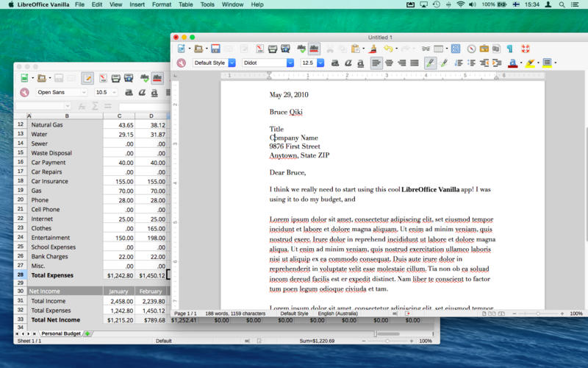
Task: Center align paragraph text in Writer
Action: (389, 63)
